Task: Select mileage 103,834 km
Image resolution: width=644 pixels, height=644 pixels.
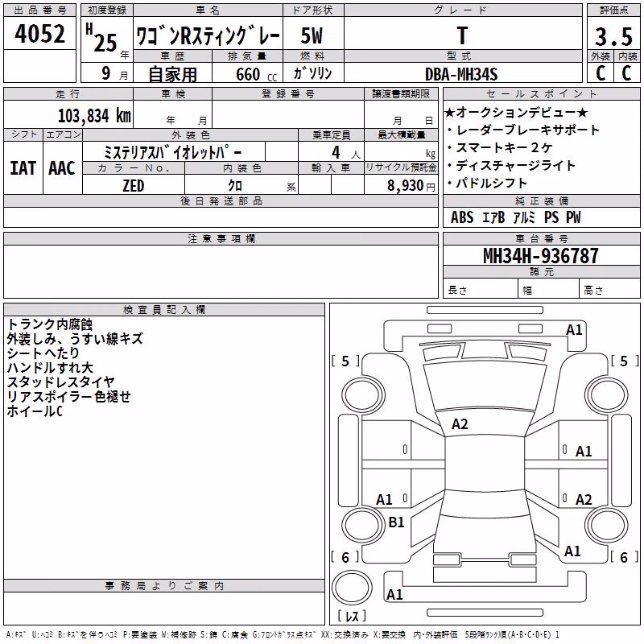Action: pos(94,116)
